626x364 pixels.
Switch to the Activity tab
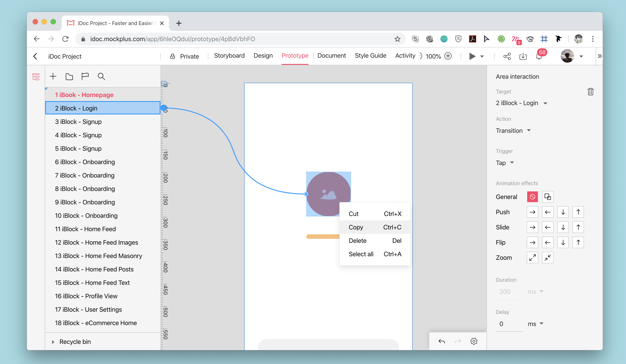(405, 56)
